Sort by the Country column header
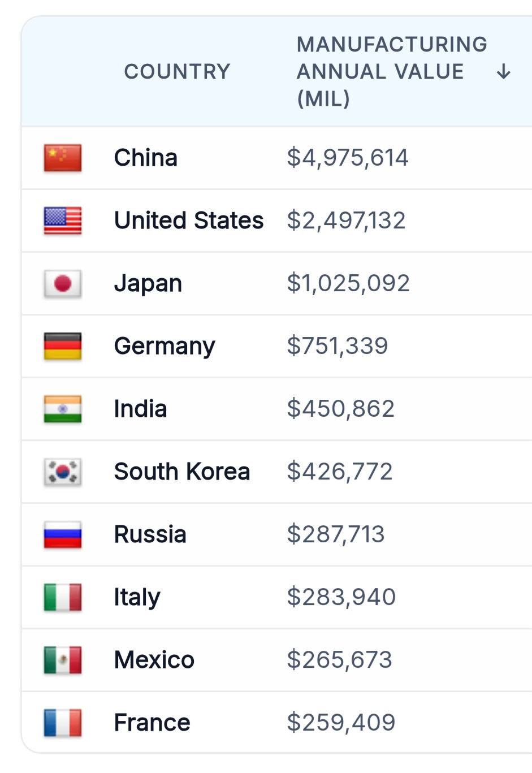The height and width of the screenshot is (773, 532). (x=177, y=72)
